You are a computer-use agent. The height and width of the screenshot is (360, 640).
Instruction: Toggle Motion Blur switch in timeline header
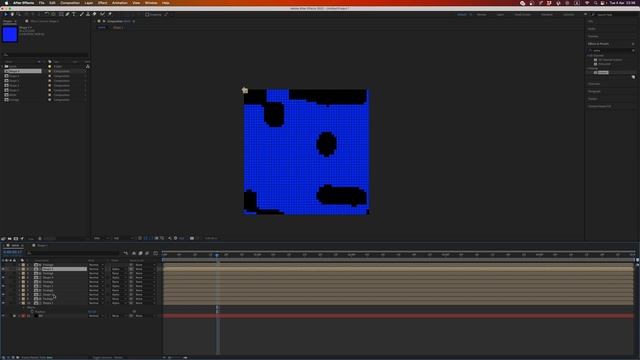147,253
